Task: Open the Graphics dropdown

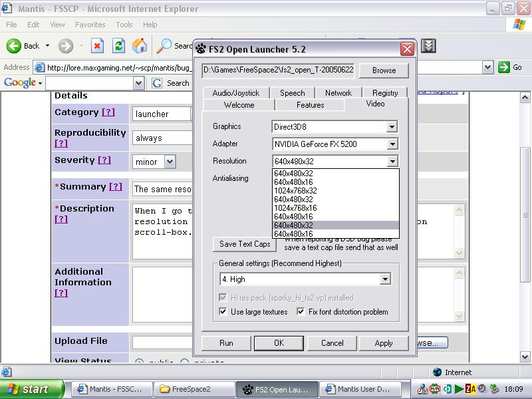Action: click(392, 127)
